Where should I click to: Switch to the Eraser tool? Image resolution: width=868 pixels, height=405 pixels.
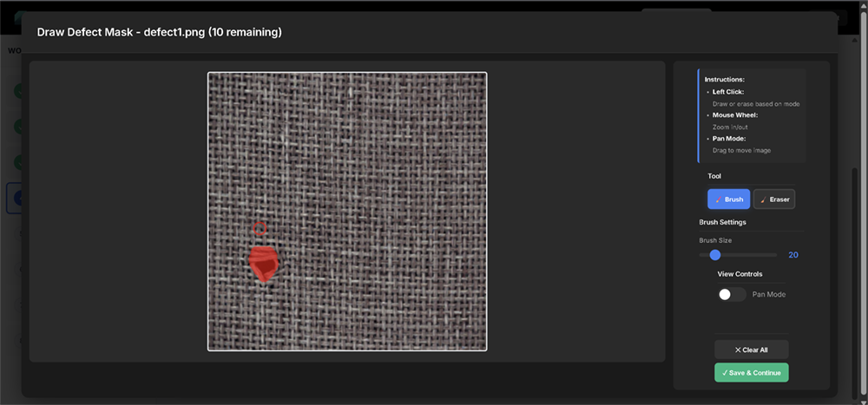pyautogui.click(x=774, y=199)
